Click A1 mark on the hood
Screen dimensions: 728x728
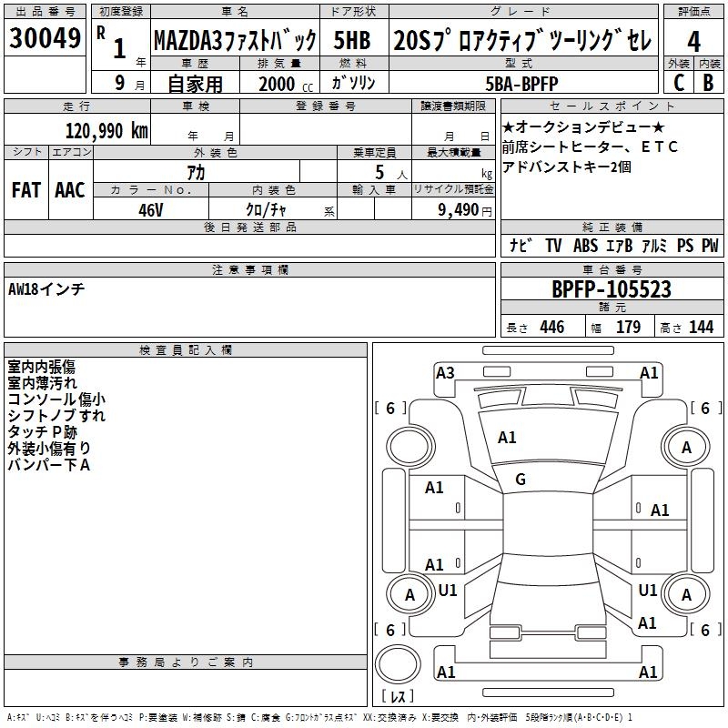tap(507, 438)
